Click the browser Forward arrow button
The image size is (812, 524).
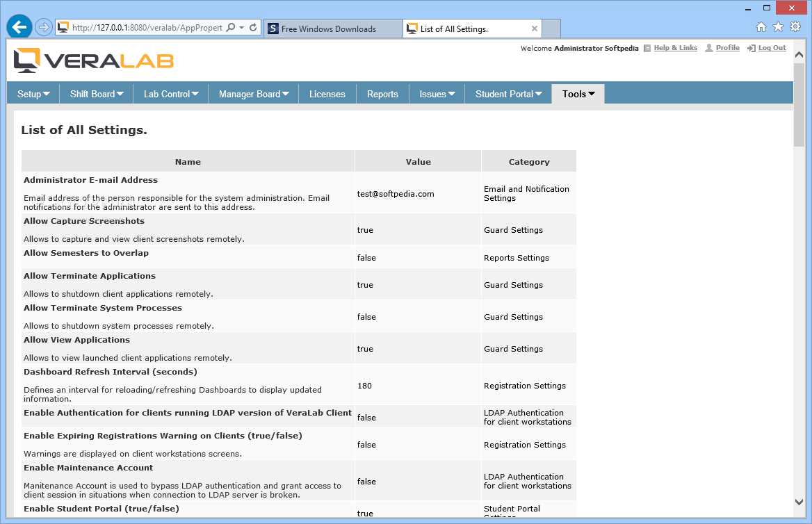click(44, 27)
